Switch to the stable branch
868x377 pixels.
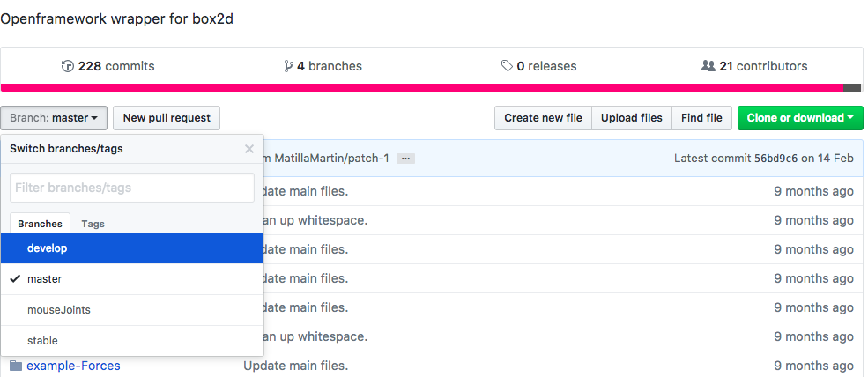(132, 341)
